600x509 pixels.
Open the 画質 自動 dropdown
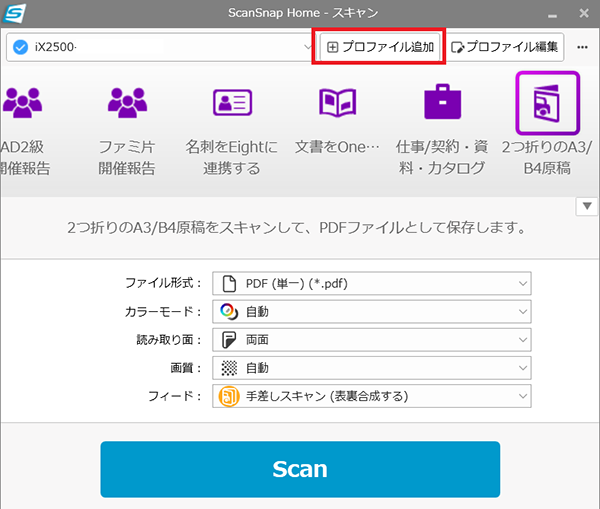pyautogui.click(x=372, y=368)
